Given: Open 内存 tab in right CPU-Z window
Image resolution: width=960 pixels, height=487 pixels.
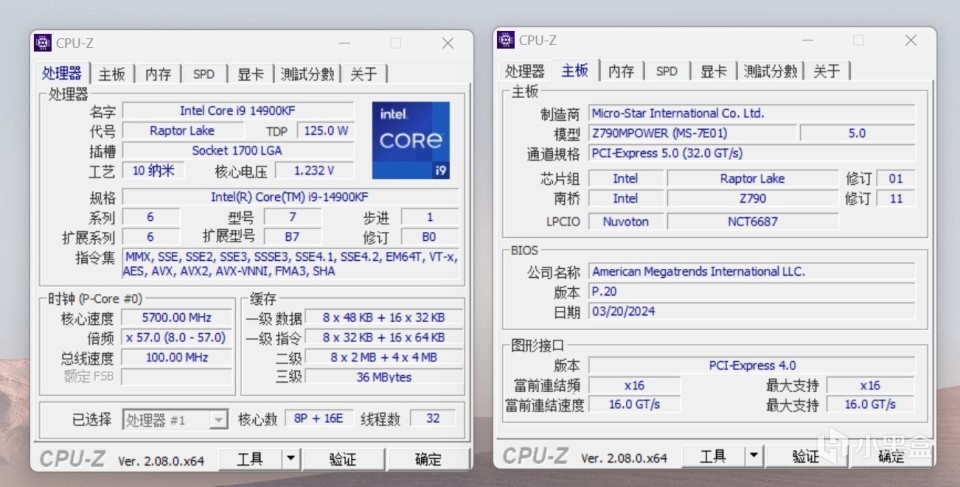Looking at the screenshot, I should click(x=621, y=71).
